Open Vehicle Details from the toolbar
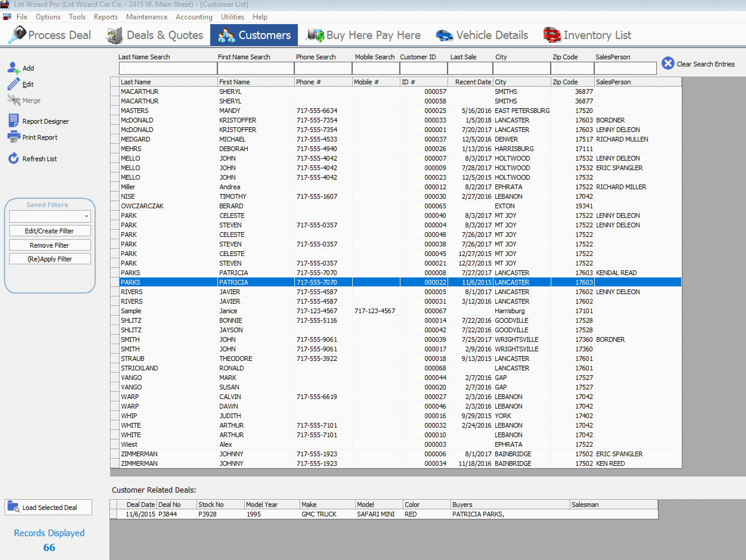Image resolution: width=746 pixels, height=560 pixels. pyautogui.click(x=482, y=35)
